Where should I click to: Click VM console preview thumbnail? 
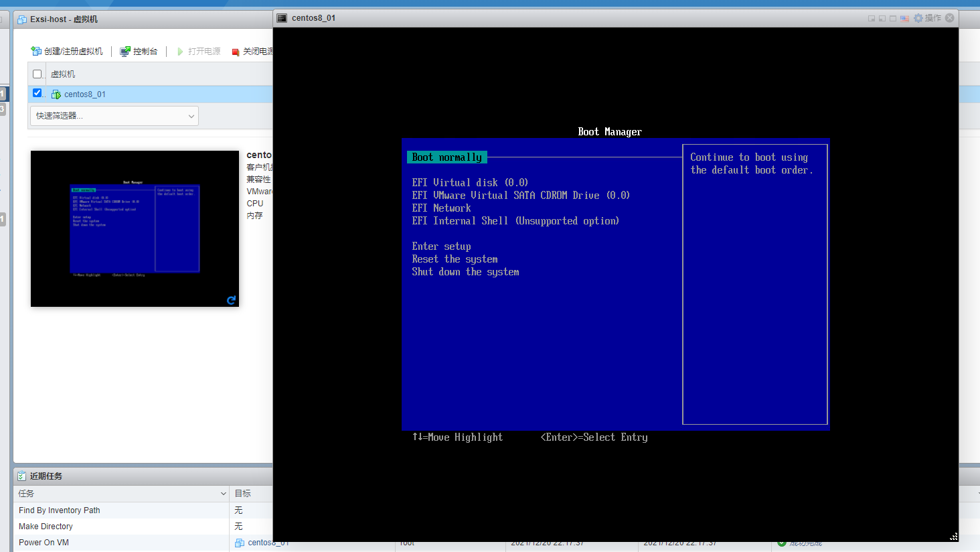[x=135, y=228]
